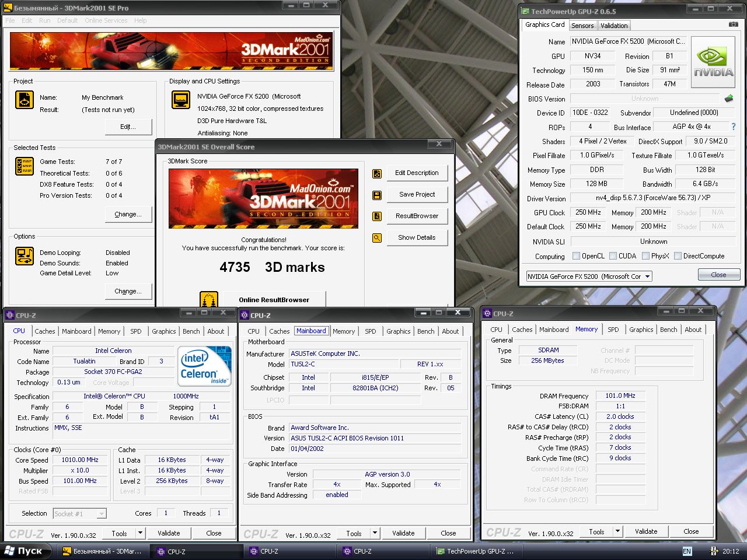Open the GeForce FX 5200 card selector dropdown
This screenshot has height=560, width=747.
pos(589,276)
